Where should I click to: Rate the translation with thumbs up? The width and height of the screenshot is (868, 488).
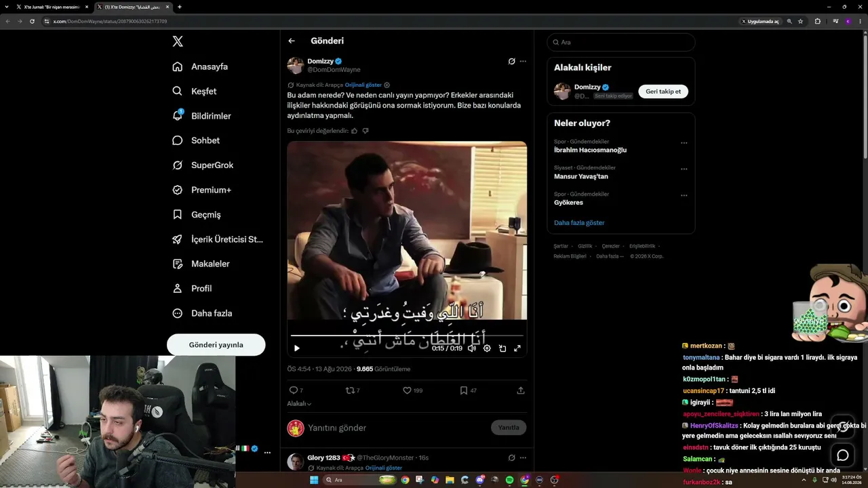(355, 131)
